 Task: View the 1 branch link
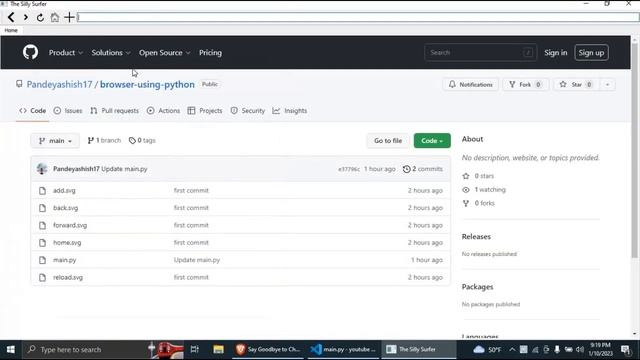104,140
